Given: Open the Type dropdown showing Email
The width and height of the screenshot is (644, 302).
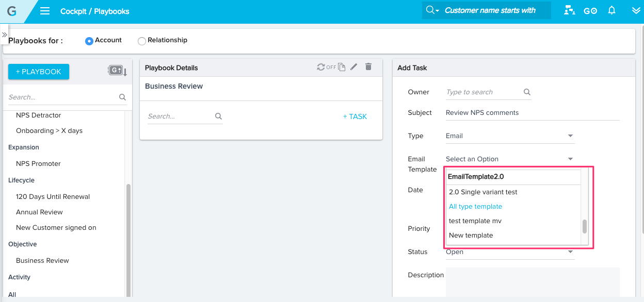Looking at the screenshot, I should [510, 136].
